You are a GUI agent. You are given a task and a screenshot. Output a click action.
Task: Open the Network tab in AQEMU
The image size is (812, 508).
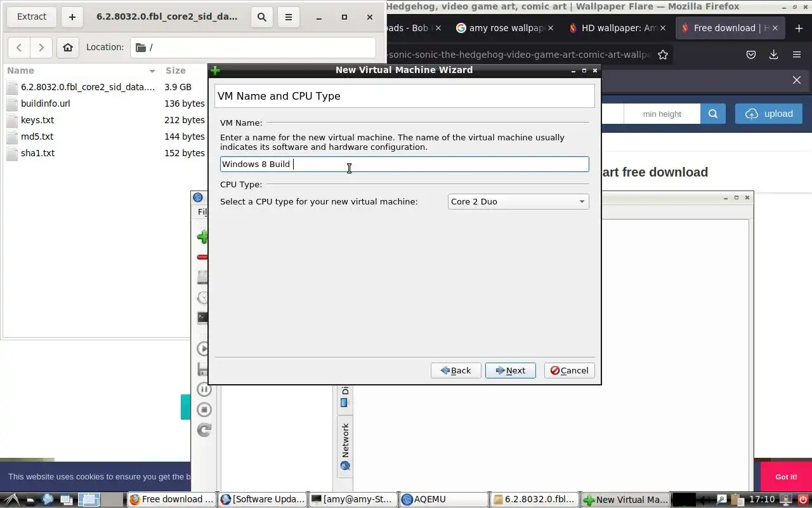coord(345,446)
